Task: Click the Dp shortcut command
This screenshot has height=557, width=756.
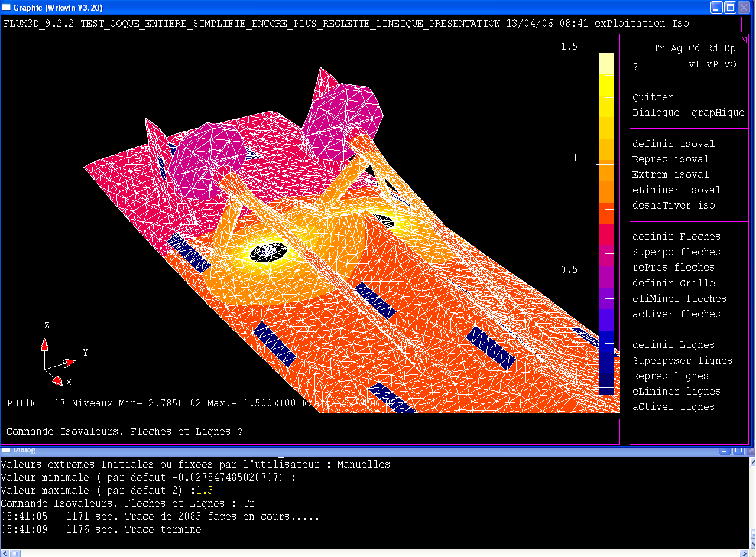Action: [x=730, y=48]
